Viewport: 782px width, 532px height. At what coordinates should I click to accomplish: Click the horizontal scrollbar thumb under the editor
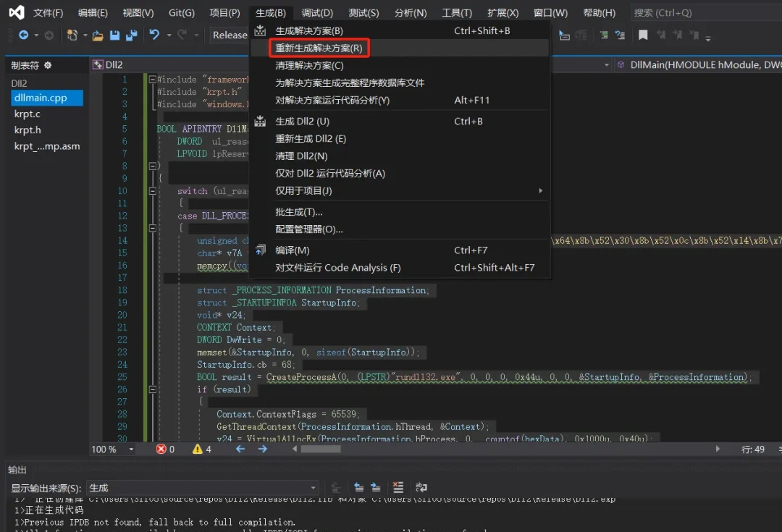point(321,449)
